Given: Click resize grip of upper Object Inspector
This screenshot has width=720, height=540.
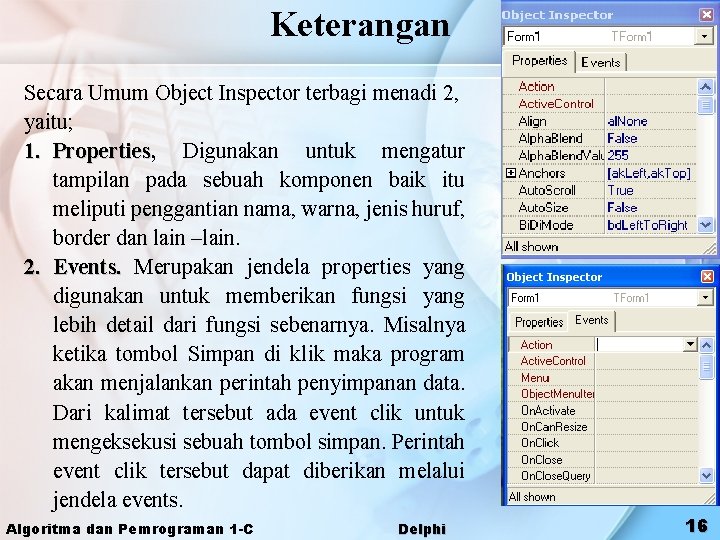Looking at the screenshot, I should coord(709,248).
